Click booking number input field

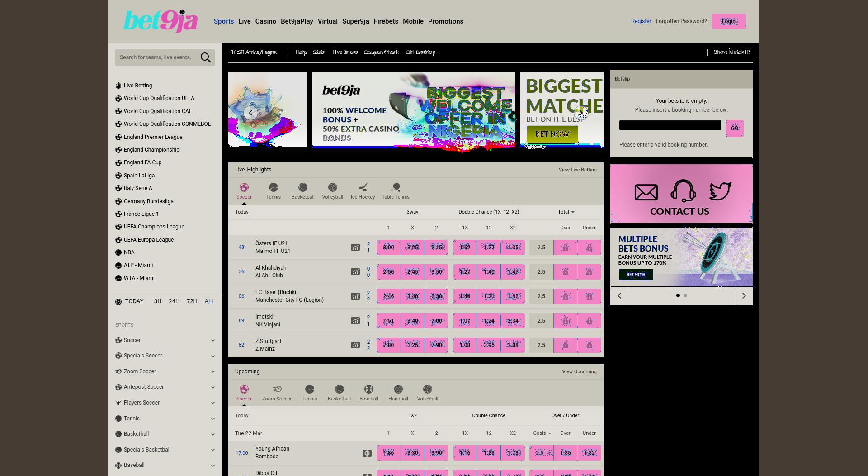670,125
